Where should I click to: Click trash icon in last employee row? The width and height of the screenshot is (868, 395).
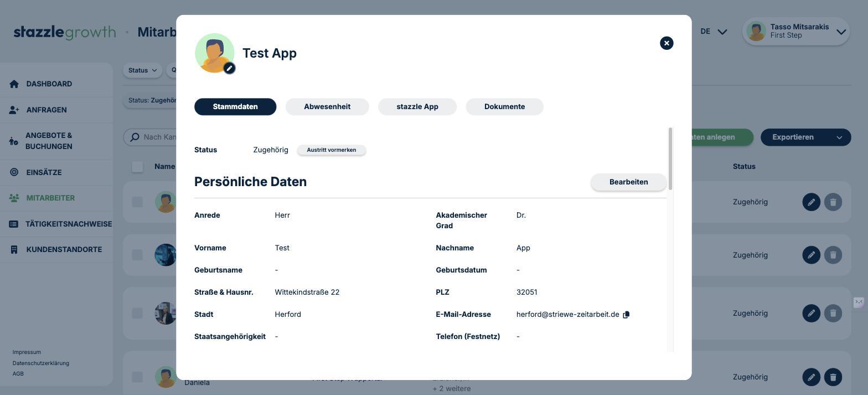833,377
